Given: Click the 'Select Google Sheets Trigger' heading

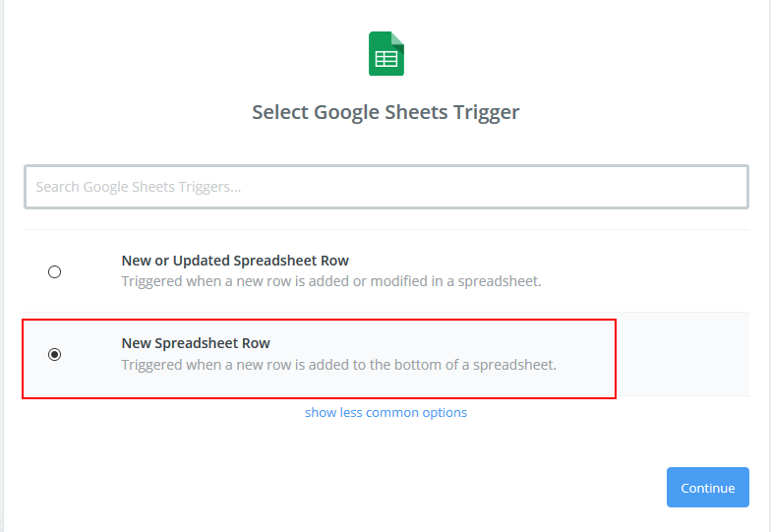Looking at the screenshot, I should click(x=385, y=112).
